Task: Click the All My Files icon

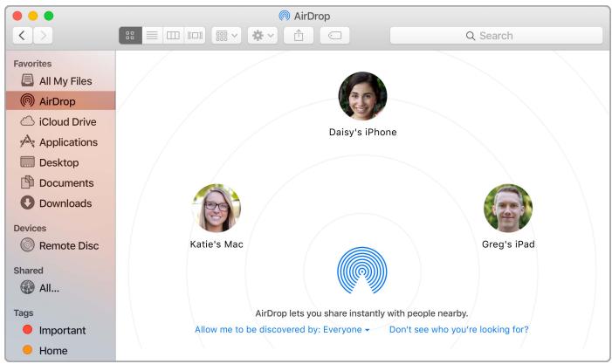Action: pos(27,80)
